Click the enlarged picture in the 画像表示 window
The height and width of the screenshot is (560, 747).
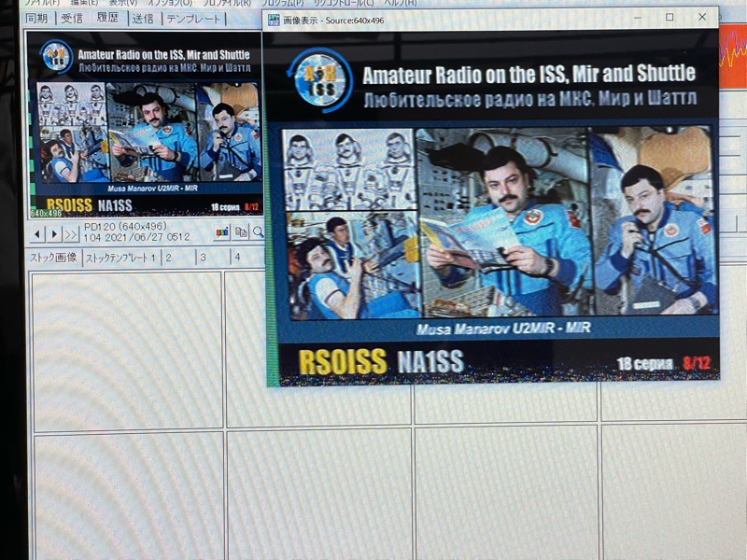494,208
